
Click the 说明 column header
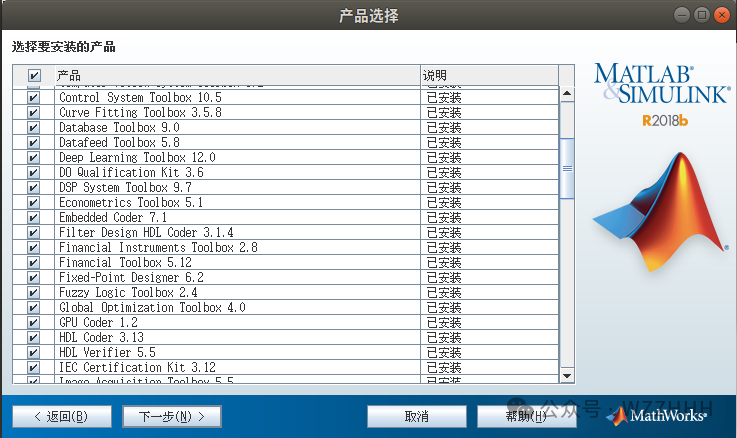(x=489, y=75)
